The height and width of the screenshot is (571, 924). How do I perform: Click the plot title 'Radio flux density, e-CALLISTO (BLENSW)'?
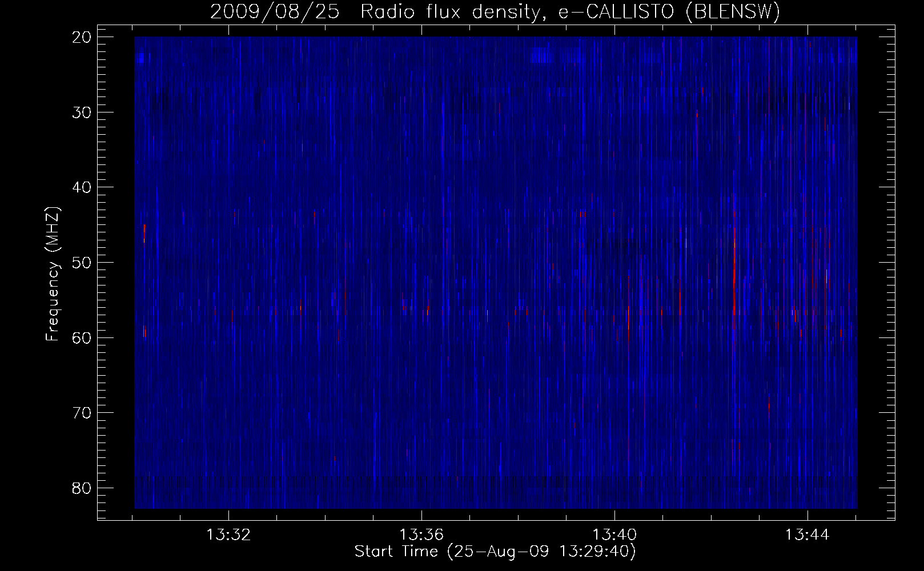(x=570, y=11)
